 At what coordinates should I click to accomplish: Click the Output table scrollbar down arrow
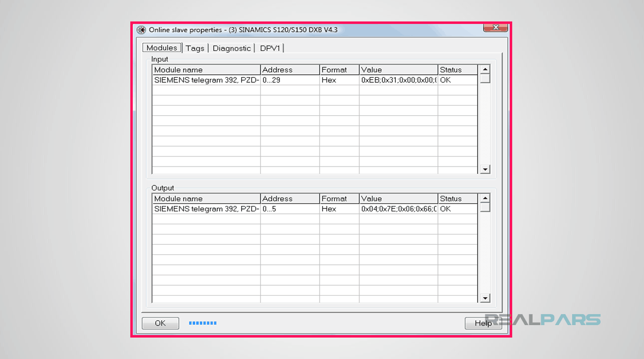485,298
